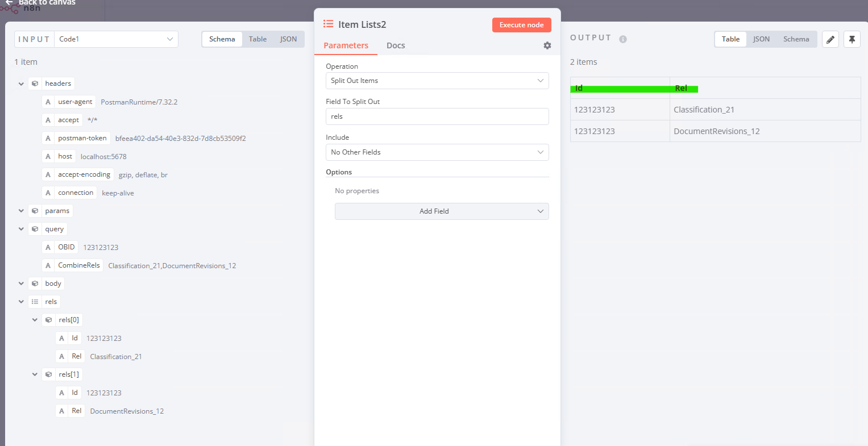
Task: Open the Add Field options dropdown
Action: [442, 211]
